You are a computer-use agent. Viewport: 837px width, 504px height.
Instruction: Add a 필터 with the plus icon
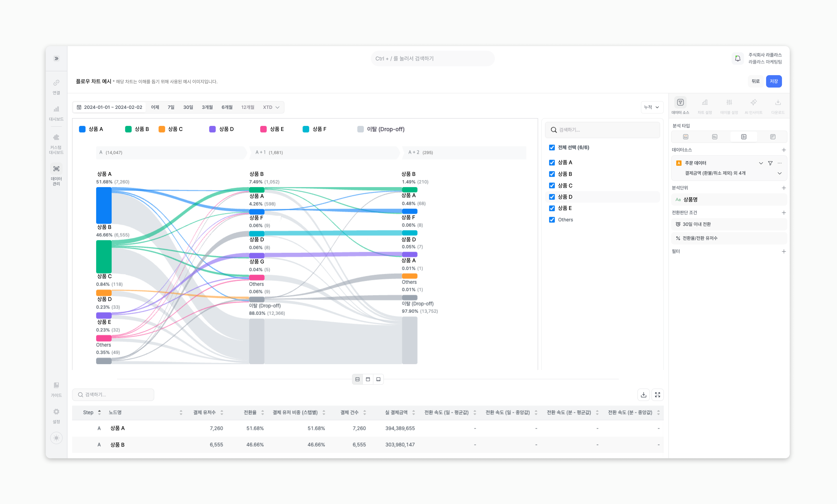[784, 251]
